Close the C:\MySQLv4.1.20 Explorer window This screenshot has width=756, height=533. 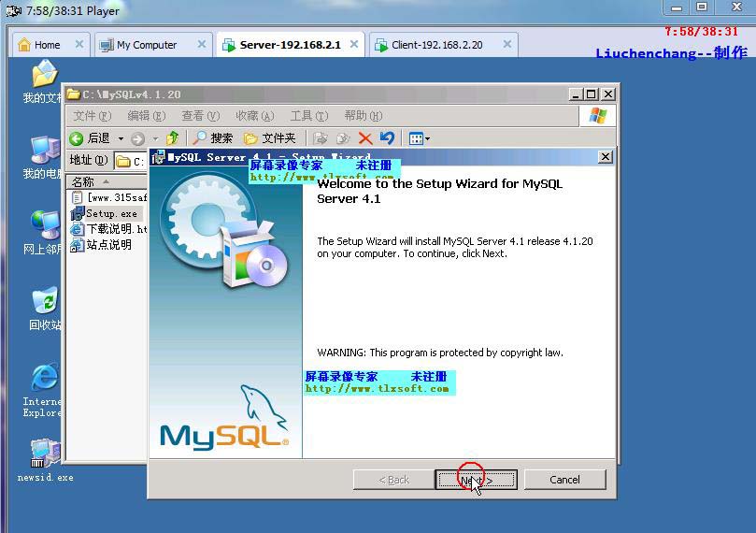[x=608, y=94]
